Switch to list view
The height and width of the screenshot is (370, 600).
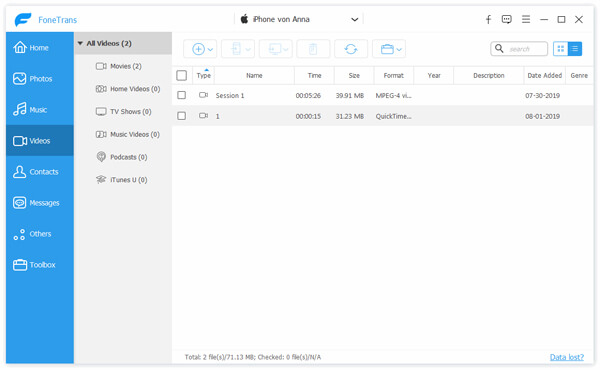coord(575,49)
